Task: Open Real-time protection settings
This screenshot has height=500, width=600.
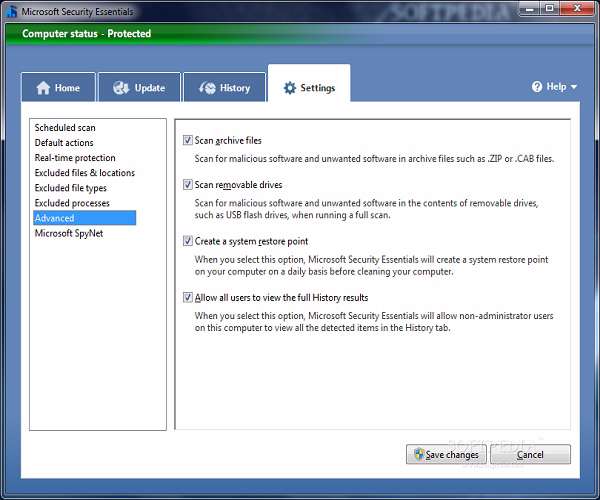Action: tap(75, 158)
